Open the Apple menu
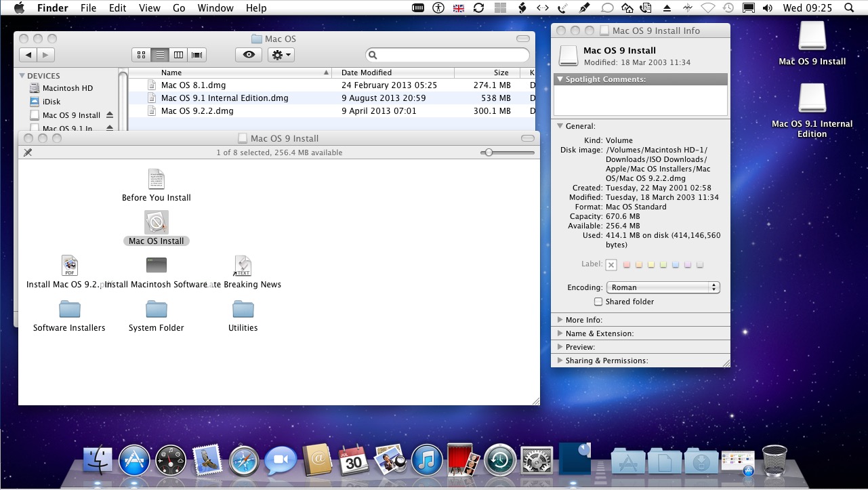This screenshot has width=868, height=490. [19, 8]
